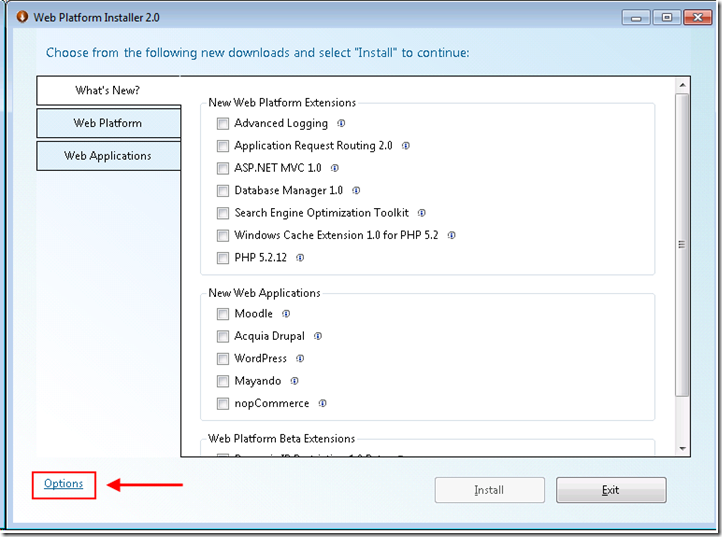Click info icon beside Application Request Routing 2.0
Image resolution: width=722 pixels, height=537 pixels.
click(x=406, y=146)
